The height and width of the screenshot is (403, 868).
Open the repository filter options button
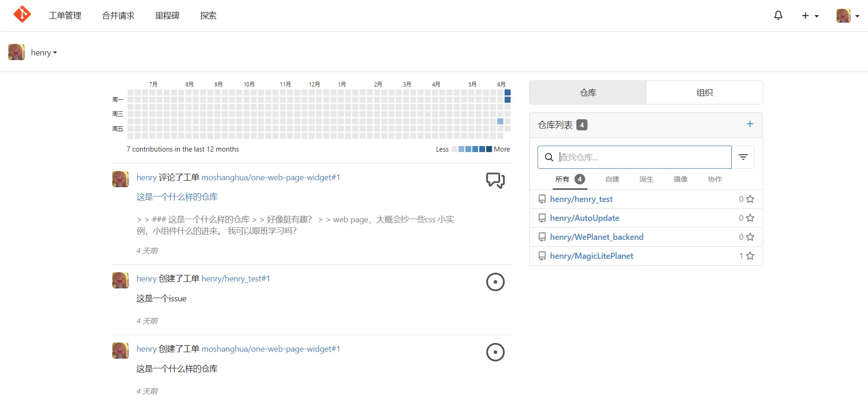tap(743, 157)
